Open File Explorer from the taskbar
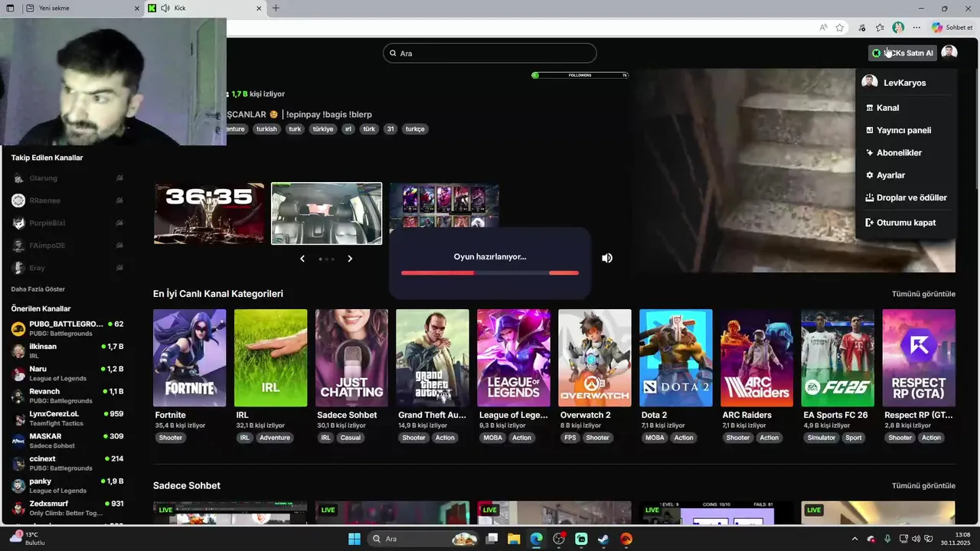 coord(514,539)
